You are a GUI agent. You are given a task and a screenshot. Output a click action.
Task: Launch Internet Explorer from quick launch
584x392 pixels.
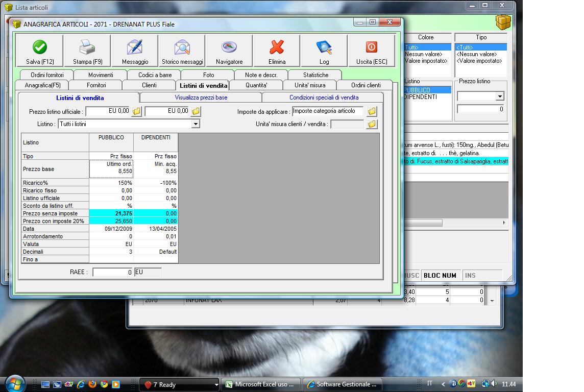pos(81,384)
